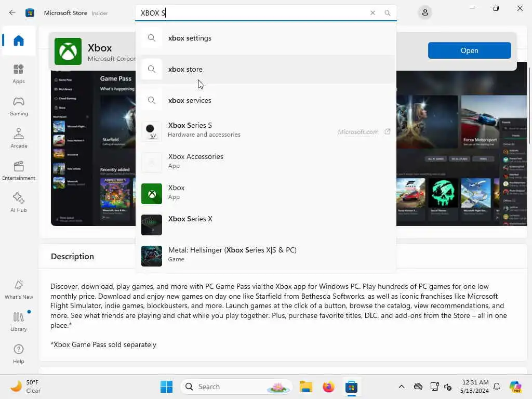Open the Home sidebar icon

click(19, 41)
